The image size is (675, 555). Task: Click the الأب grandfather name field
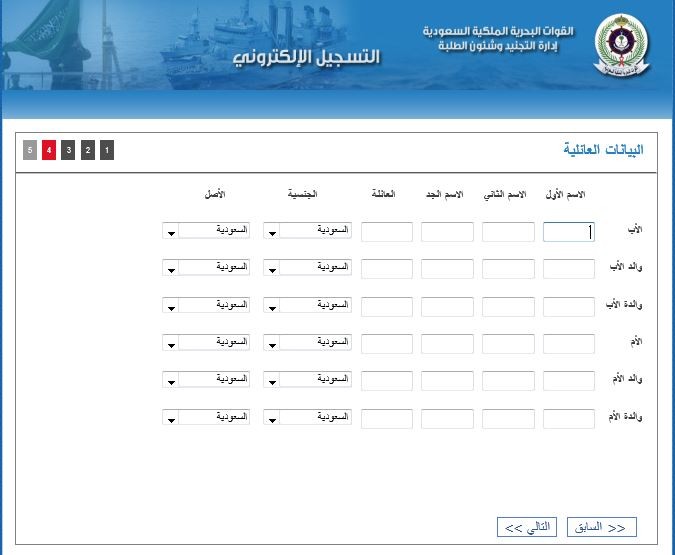tap(447, 232)
